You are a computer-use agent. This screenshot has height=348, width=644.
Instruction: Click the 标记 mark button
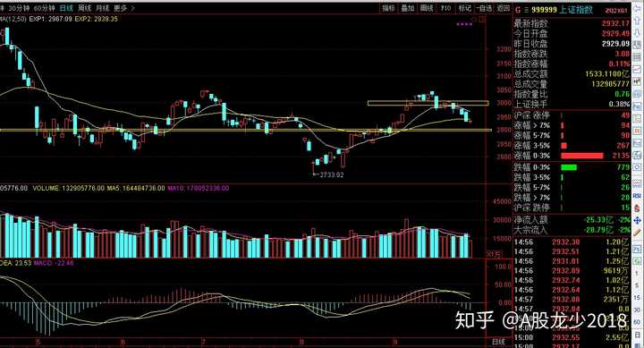pyautogui.click(x=464, y=8)
